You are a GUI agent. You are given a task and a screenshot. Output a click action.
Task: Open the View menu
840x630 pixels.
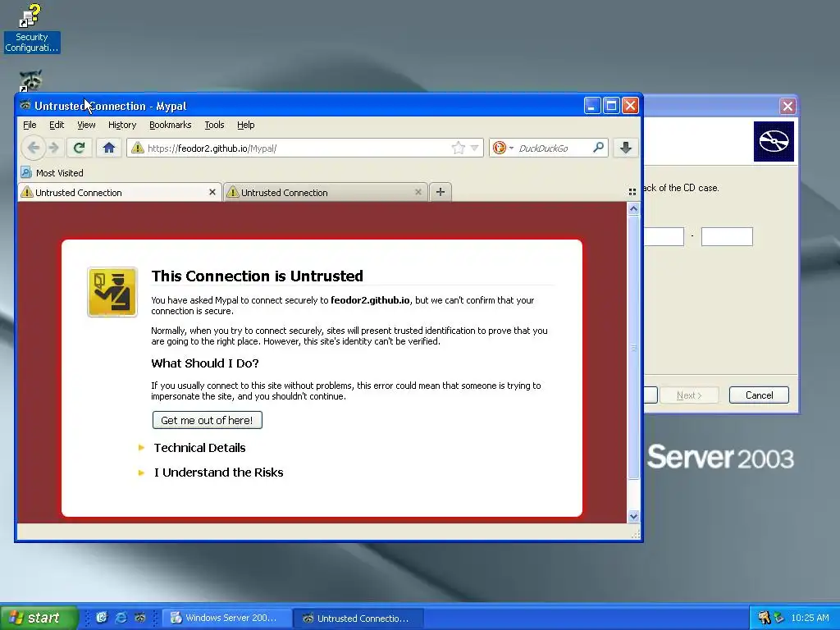86,125
